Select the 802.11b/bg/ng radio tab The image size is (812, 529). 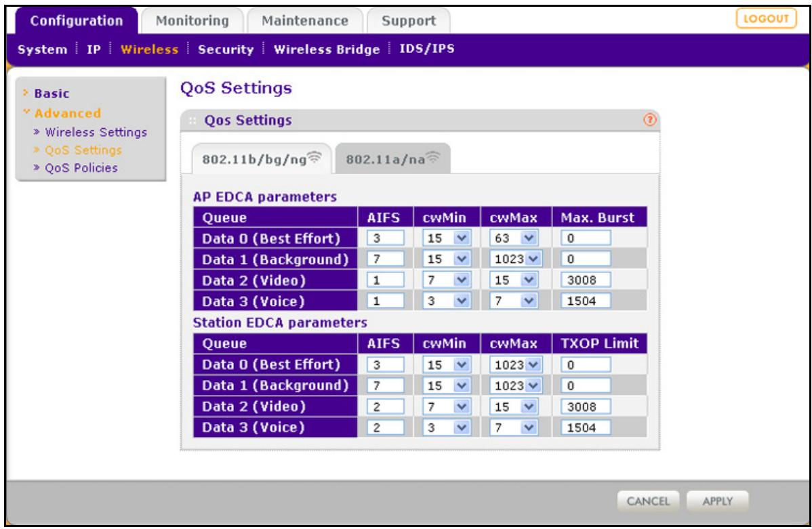(262, 159)
